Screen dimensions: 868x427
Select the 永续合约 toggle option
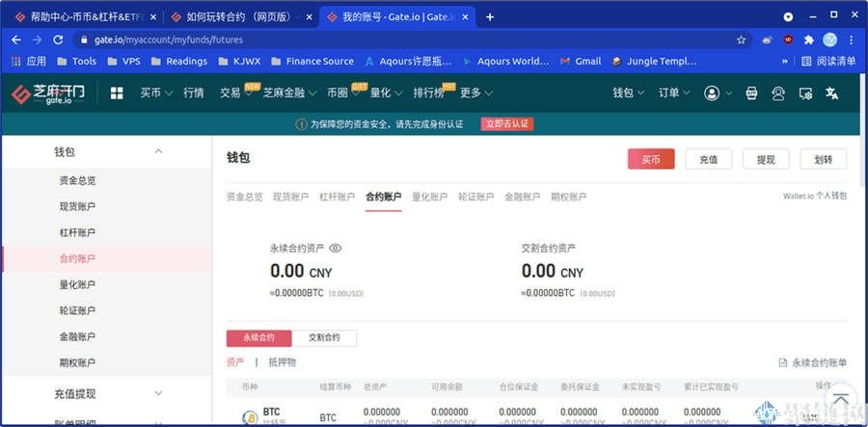click(258, 338)
